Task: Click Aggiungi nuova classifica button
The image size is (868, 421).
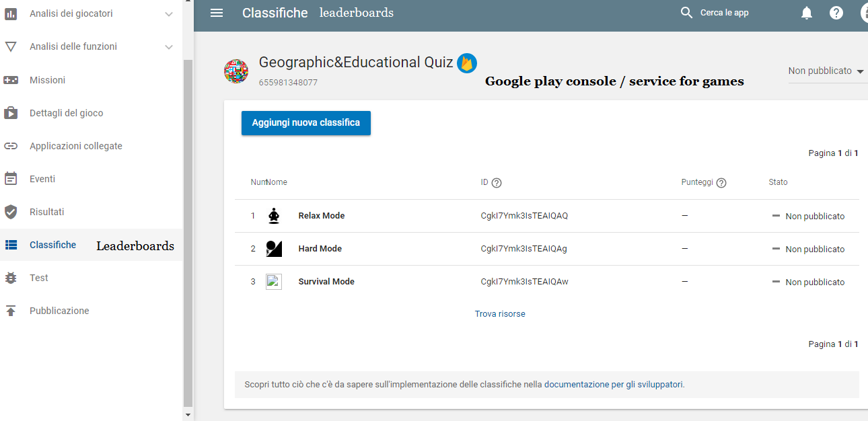Action: pyautogui.click(x=306, y=123)
